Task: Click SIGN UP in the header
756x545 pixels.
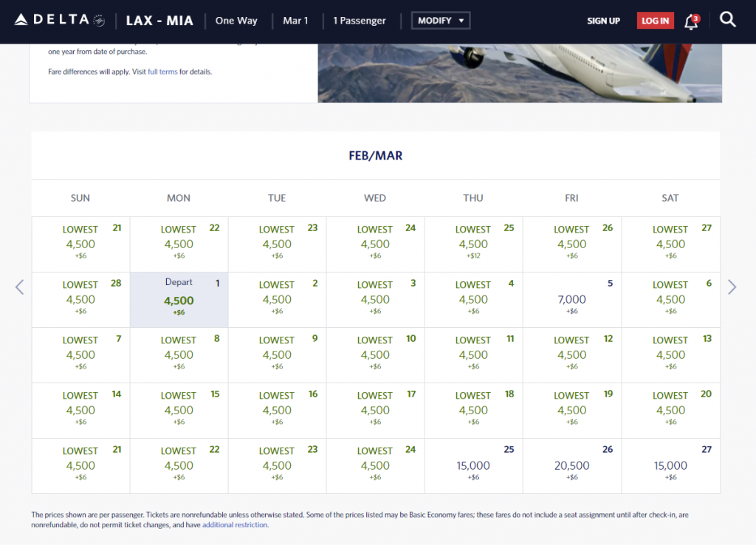Action: tap(603, 21)
